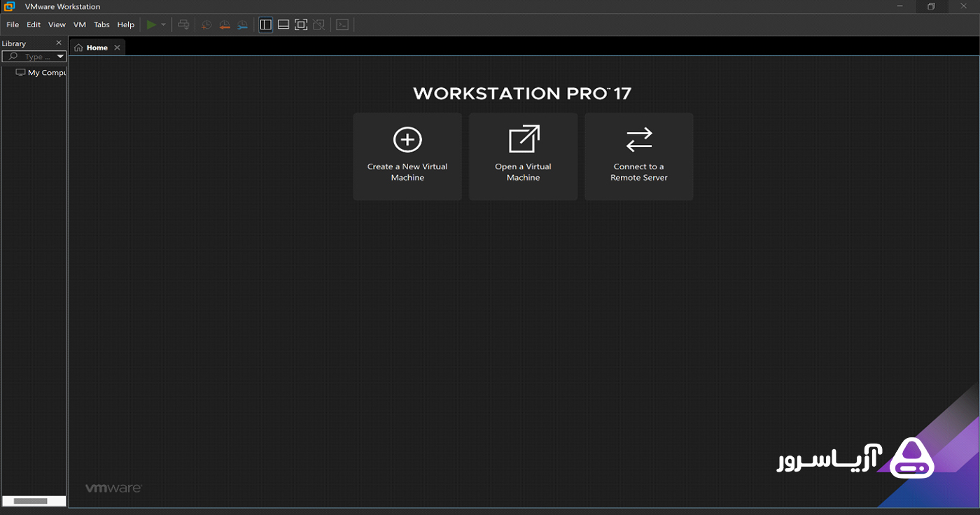The width and height of the screenshot is (980, 515).
Task: Restore down the VMware Workstation window
Action: pyautogui.click(x=931, y=6)
